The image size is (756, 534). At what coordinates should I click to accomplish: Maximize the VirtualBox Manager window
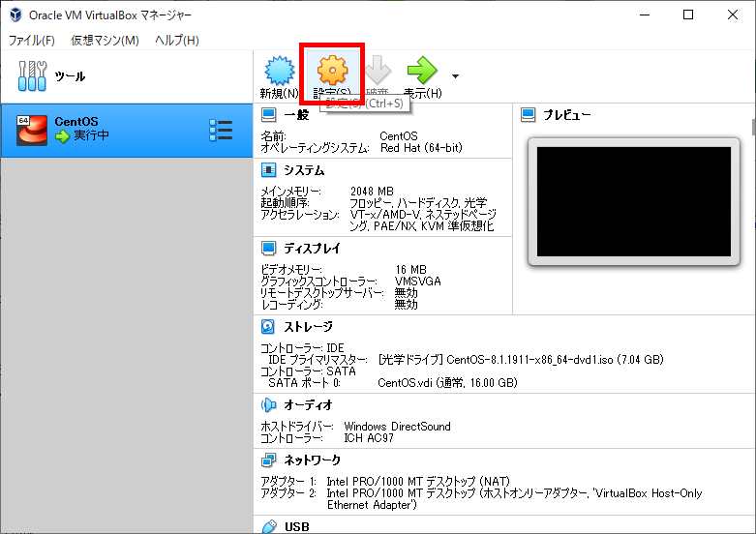(x=688, y=15)
